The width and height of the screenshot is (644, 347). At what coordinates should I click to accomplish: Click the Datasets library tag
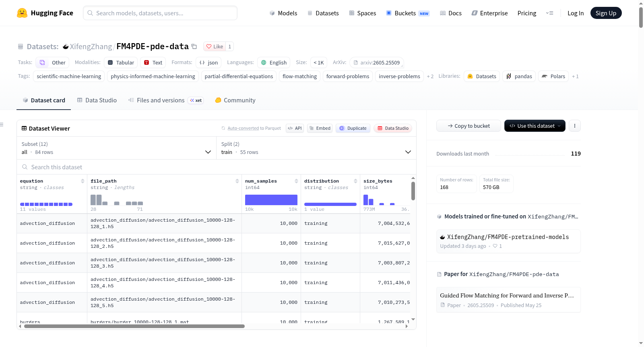tap(482, 76)
